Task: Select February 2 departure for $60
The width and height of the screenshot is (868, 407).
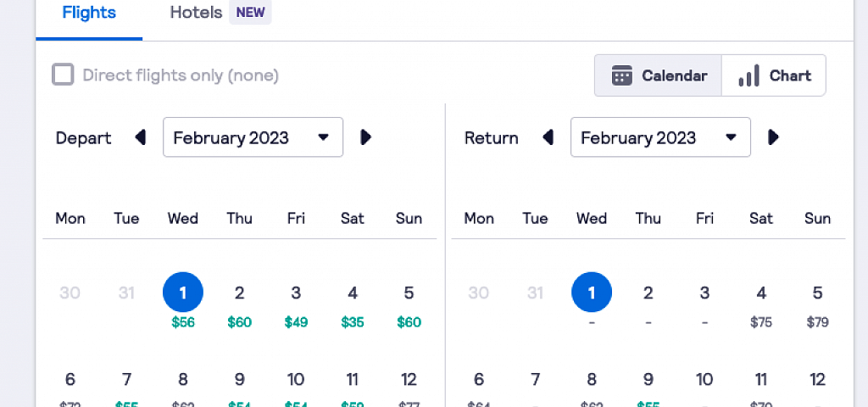Action: pyautogui.click(x=239, y=305)
